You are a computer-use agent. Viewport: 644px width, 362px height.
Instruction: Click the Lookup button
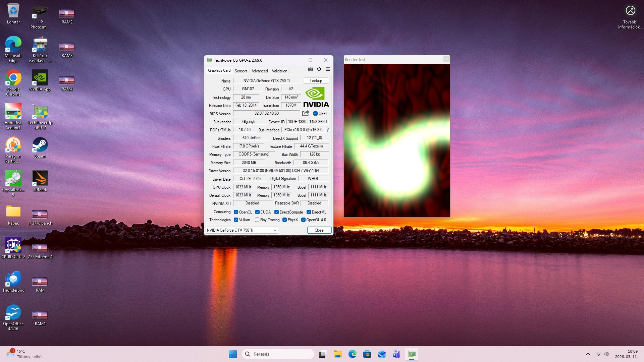(316, 81)
